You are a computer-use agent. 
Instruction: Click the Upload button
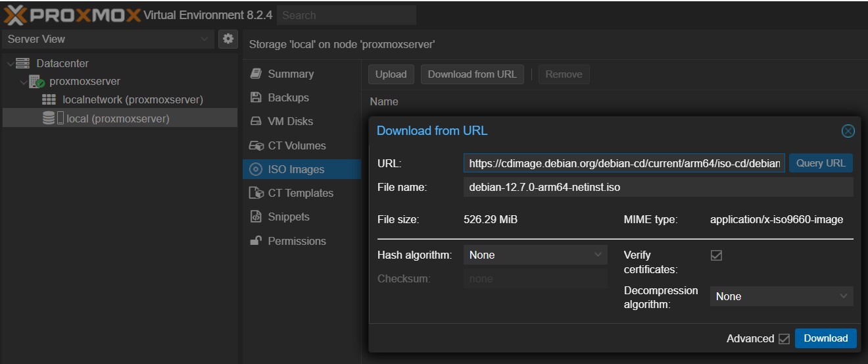pyautogui.click(x=391, y=74)
